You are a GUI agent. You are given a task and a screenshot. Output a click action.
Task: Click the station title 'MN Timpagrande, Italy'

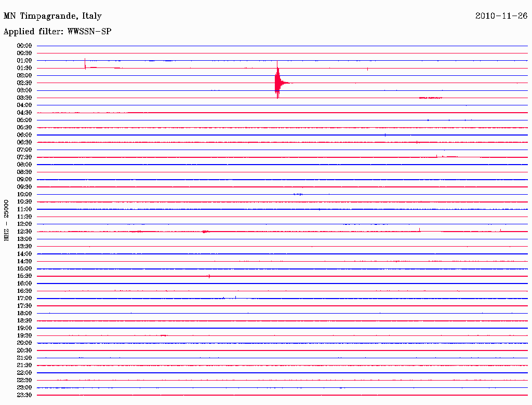point(52,16)
